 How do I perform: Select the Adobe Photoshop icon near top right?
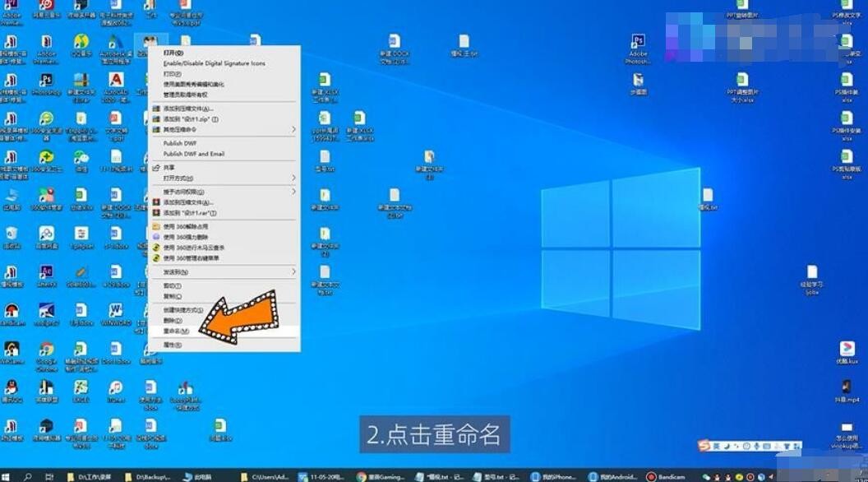(x=639, y=49)
